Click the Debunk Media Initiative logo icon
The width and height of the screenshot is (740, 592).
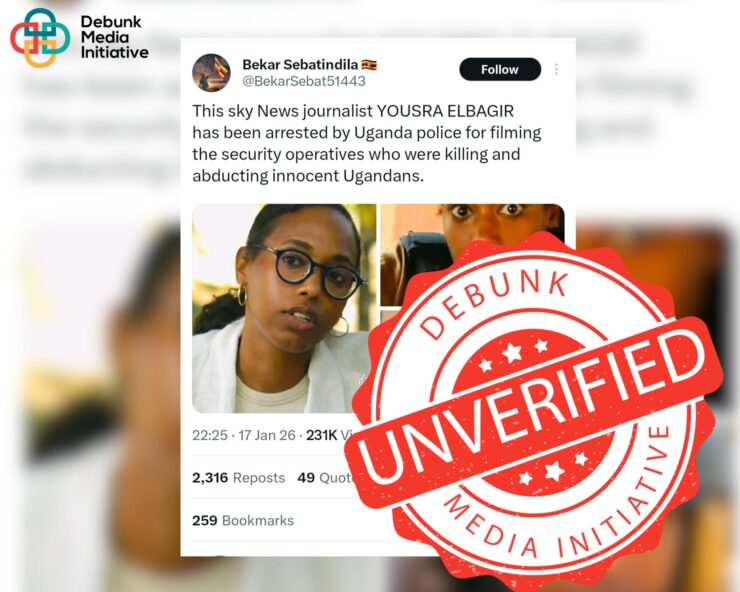click(40, 37)
